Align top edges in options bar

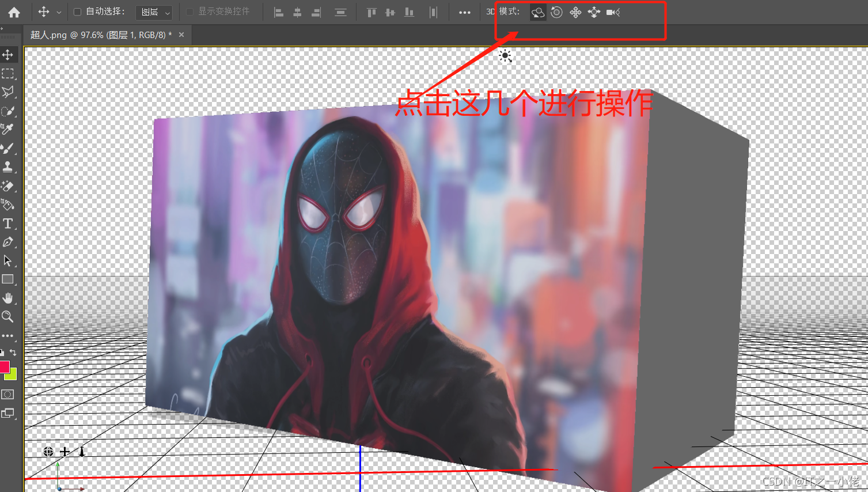(372, 12)
